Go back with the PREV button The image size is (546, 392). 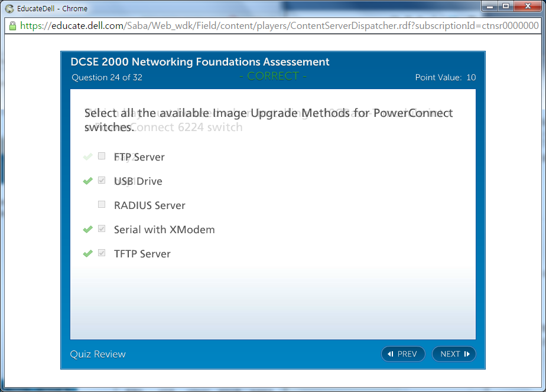[x=403, y=354]
